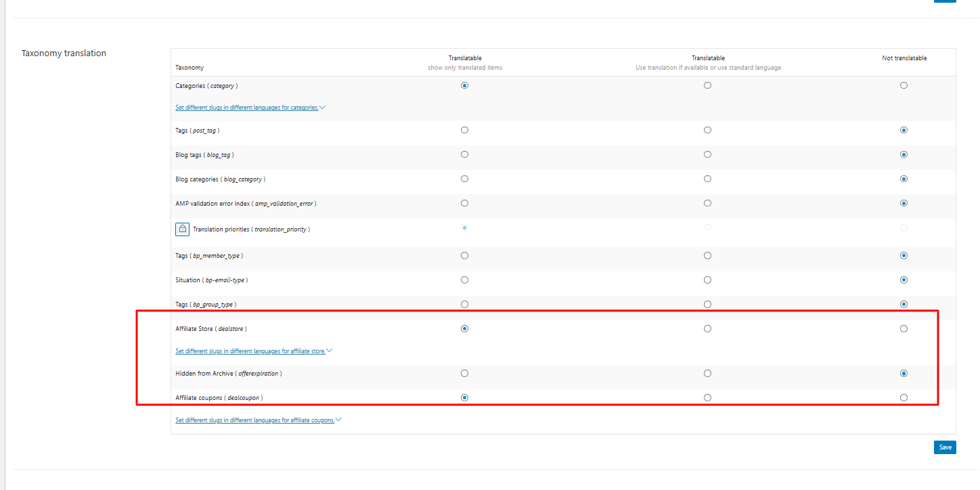Set Tags (post_tag) to show only translated items

[464, 130]
